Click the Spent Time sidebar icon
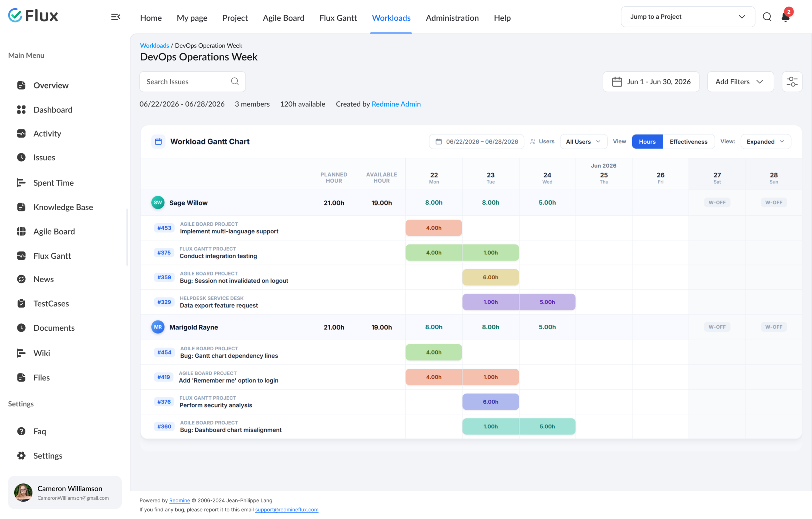This screenshot has height=519, width=812. coord(21,183)
